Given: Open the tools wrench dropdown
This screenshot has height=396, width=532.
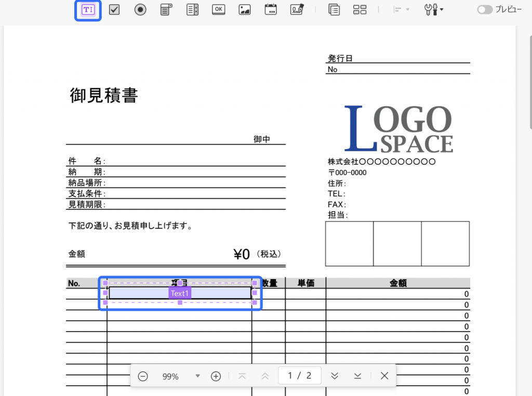Looking at the screenshot, I should click(x=434, y=9).
